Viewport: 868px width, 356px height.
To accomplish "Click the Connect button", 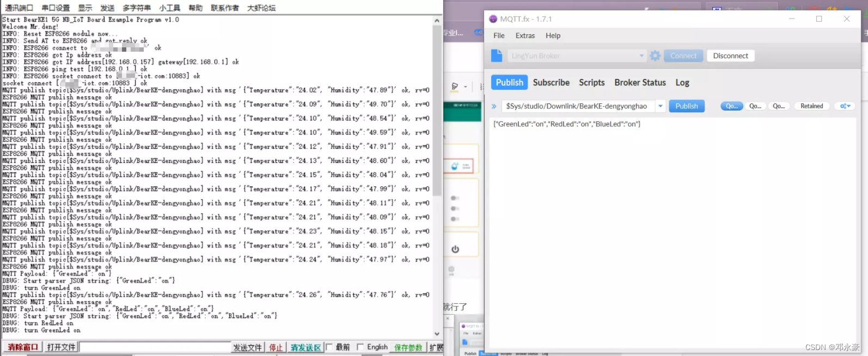I will coord(683,56).
